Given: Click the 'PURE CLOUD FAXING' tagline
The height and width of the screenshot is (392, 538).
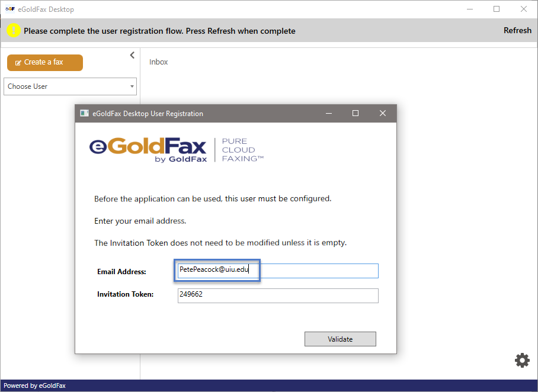Looking at the screenshot, I should (242, 150).
